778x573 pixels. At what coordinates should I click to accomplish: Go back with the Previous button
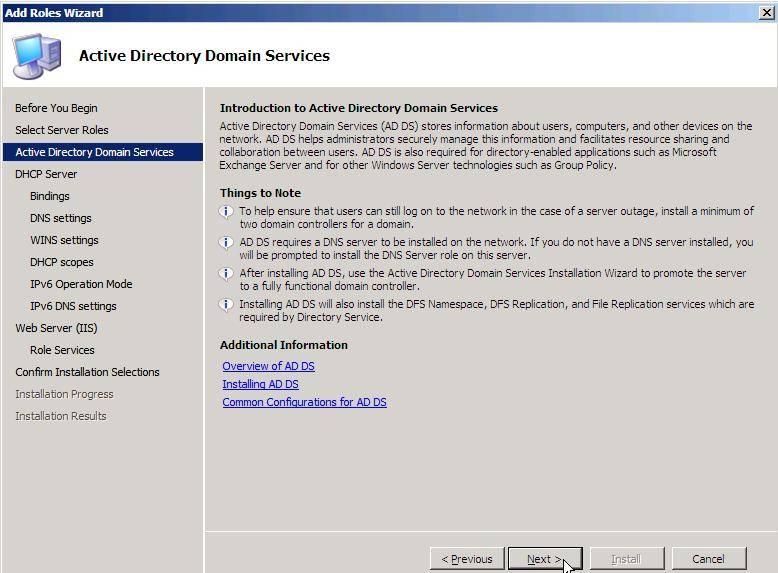tap(467, 559)
